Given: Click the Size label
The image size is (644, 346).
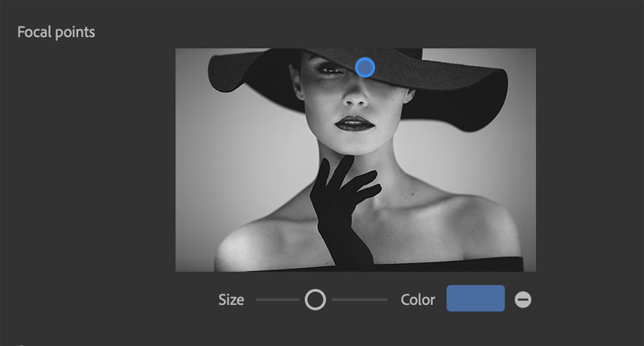Looking at the screenshot, I should click(230, 300).
